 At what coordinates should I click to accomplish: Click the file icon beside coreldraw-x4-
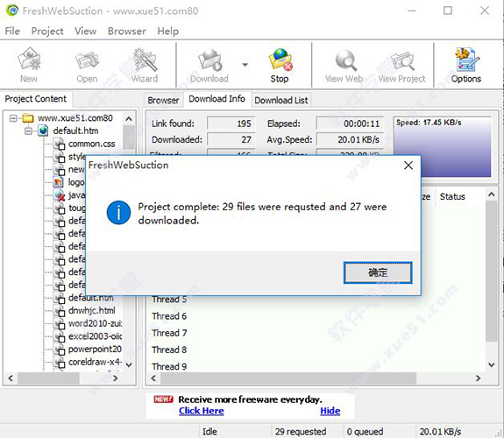pos(59,362)
